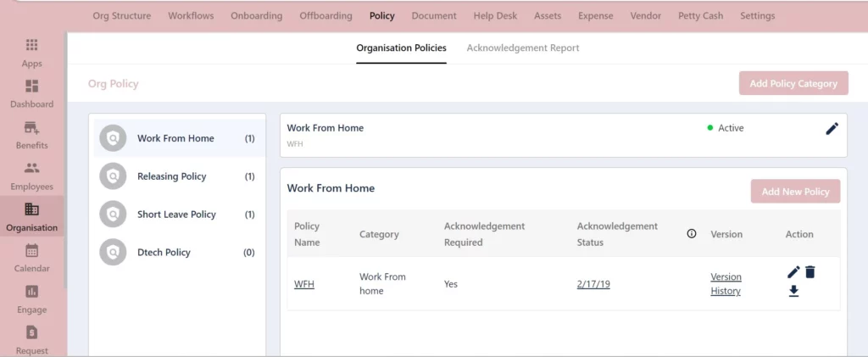The image size is (868, 357).
Task: Open the Help Desk menu
Action: (495, 15)
